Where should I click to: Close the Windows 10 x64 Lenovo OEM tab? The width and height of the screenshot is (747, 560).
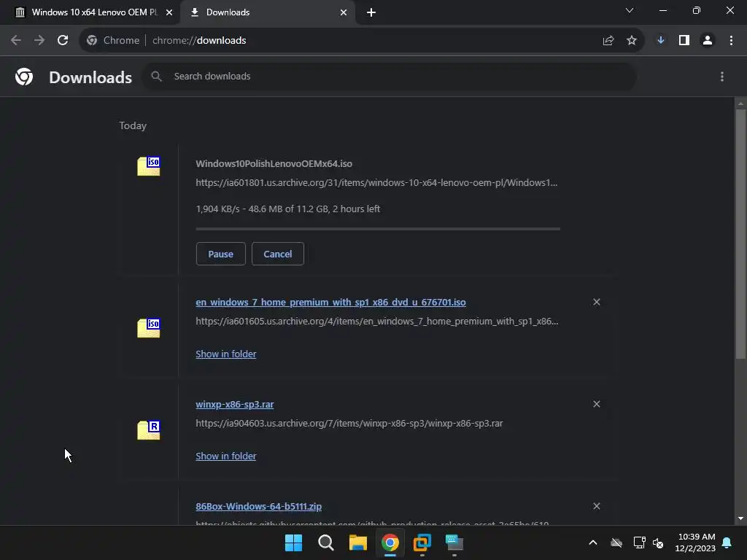[169, 12]
